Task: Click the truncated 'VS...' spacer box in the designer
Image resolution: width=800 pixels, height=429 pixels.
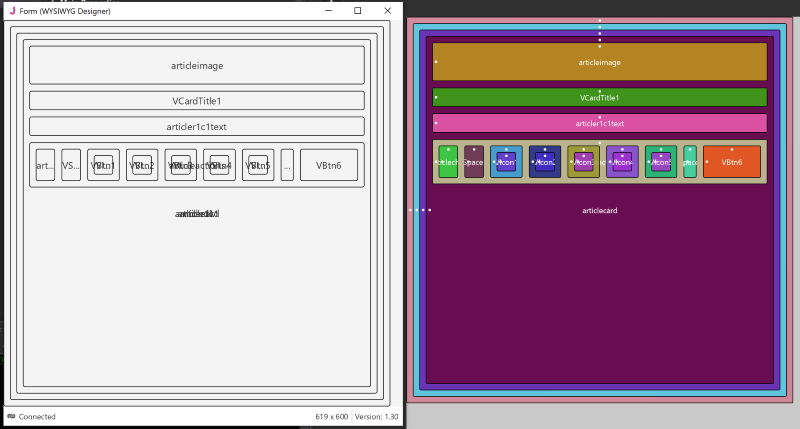Action: click(71, 165)
